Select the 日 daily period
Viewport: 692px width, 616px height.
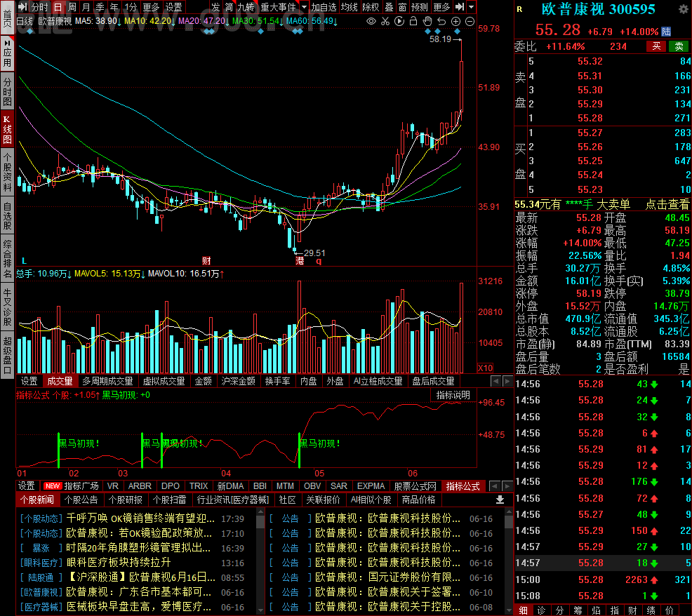[x=58, y=7]
